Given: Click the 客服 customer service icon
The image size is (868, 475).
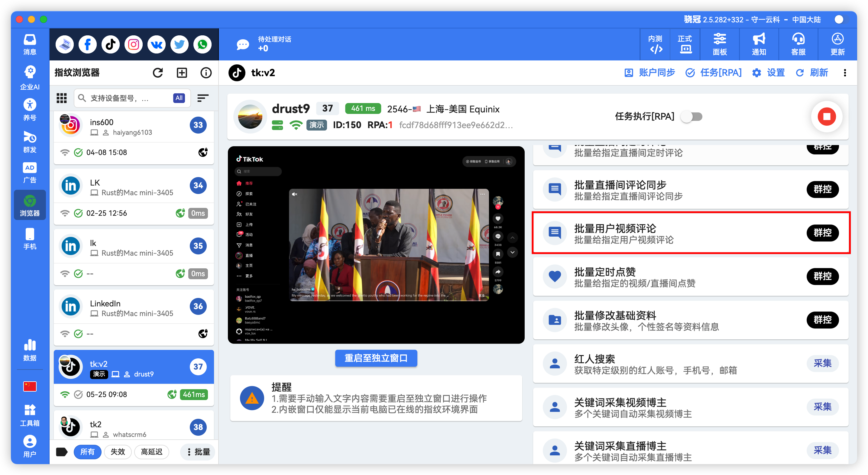Looking at the screenshot, I should (x=798, y=44).
